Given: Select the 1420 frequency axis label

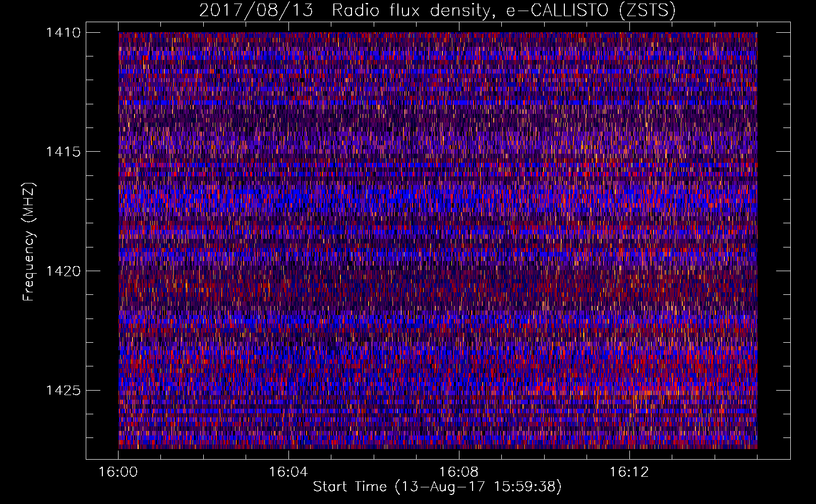Looking at the screenshot, I should click(x=63, y=271).
